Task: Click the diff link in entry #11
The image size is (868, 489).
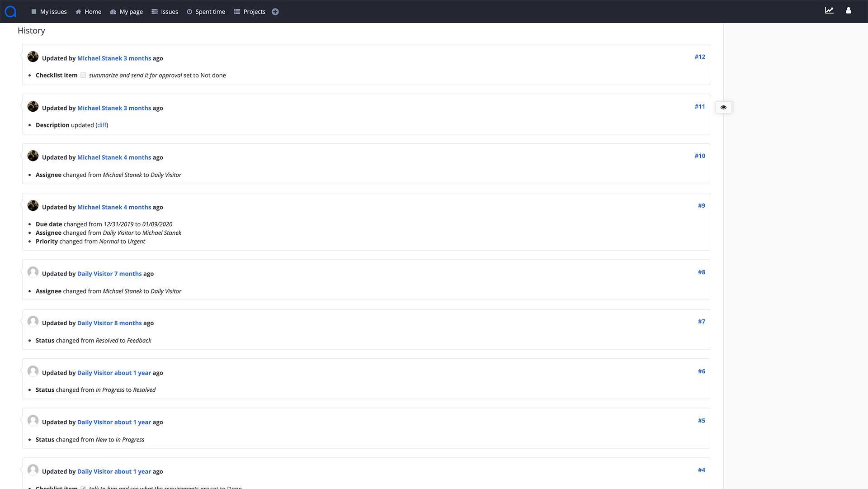Action: tap(102, 125)
